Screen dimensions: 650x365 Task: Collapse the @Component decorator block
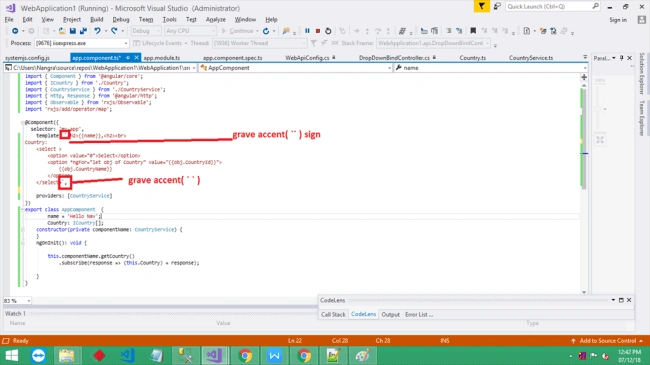click(x=22, y=122)
